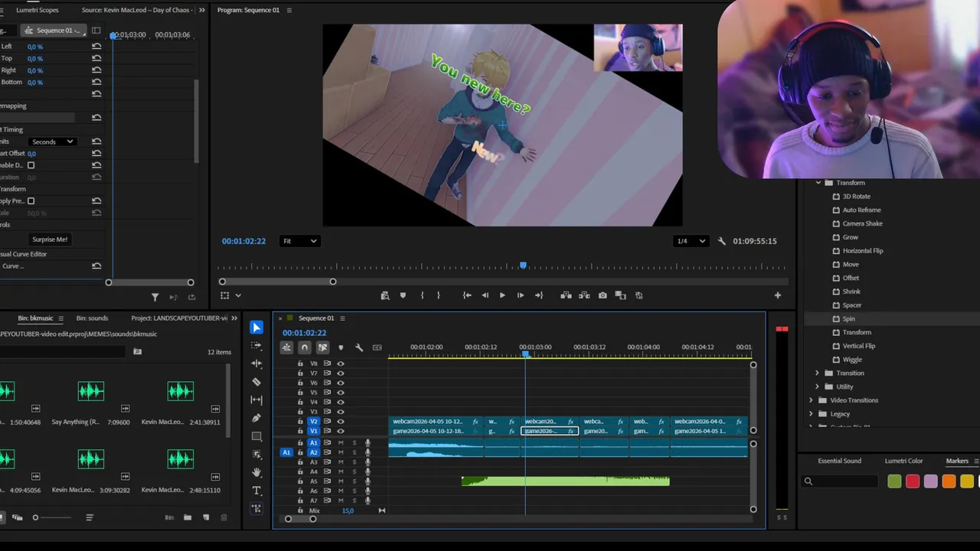This screenshot has height=551, width=980.
Task: Open Program monitor settings wrench
Action: [x=721, y=241]
